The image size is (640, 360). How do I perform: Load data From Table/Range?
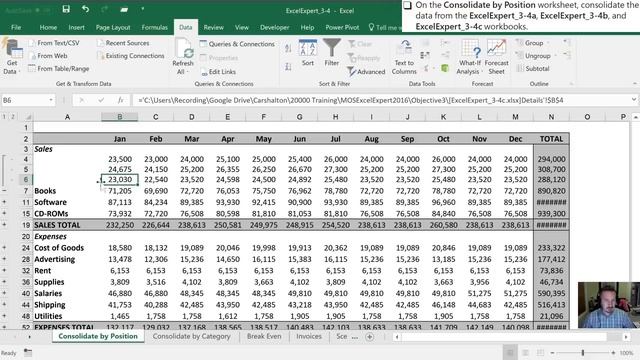point(59,69)
